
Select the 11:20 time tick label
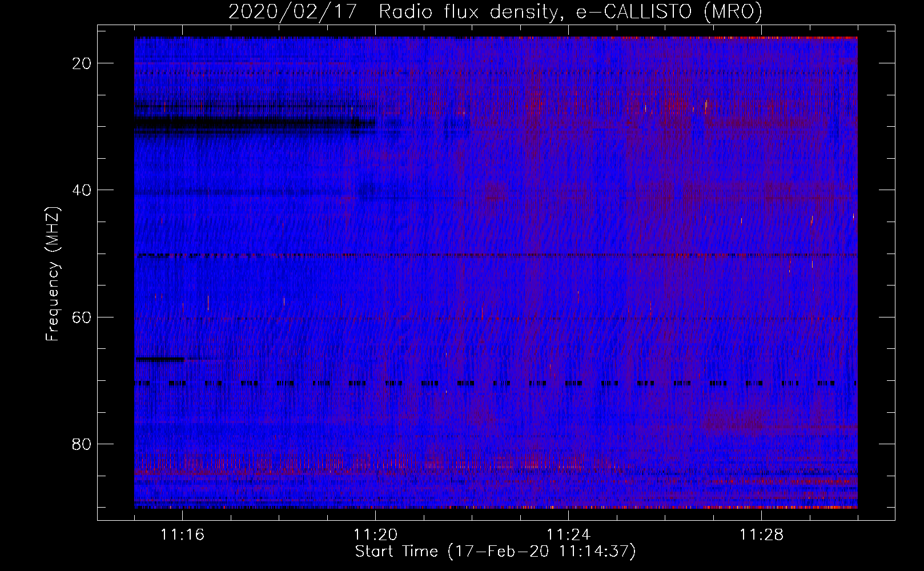375,535
